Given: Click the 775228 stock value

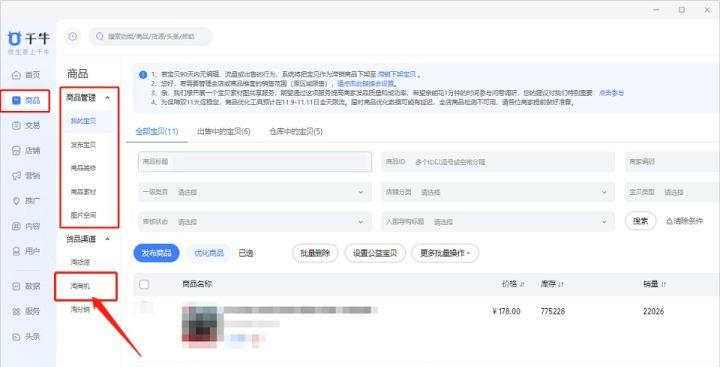Looking at the screenshot, I should pos(552,311).
